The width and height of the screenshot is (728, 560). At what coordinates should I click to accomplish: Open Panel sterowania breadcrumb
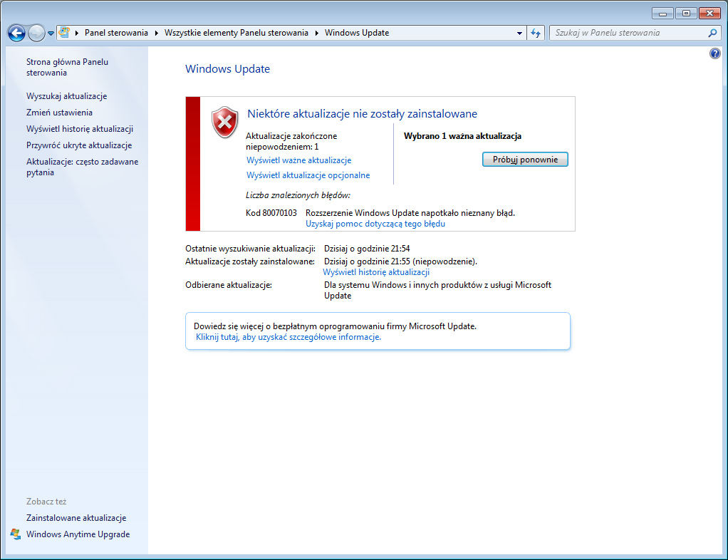pyautogui.click(x=116, y=33)
